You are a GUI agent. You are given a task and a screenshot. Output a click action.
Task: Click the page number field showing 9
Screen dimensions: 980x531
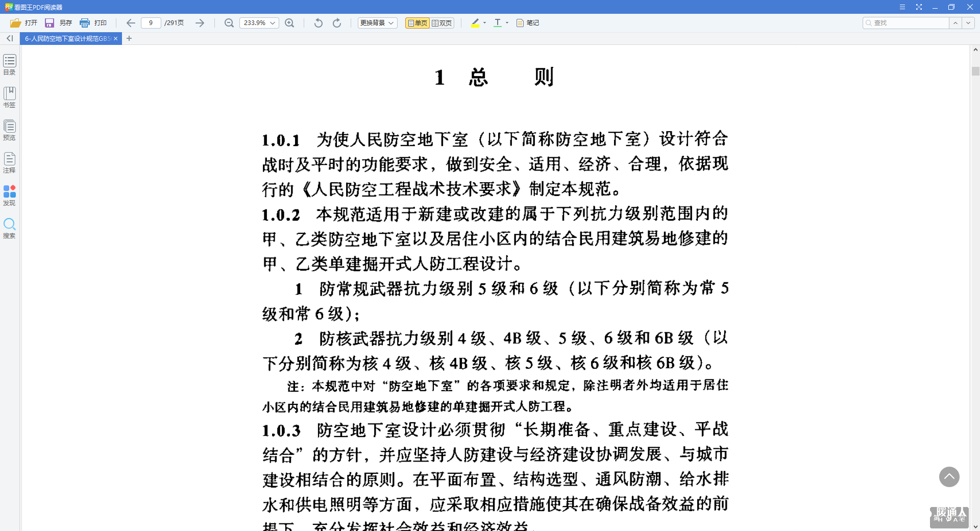click(x=151, y=23)
